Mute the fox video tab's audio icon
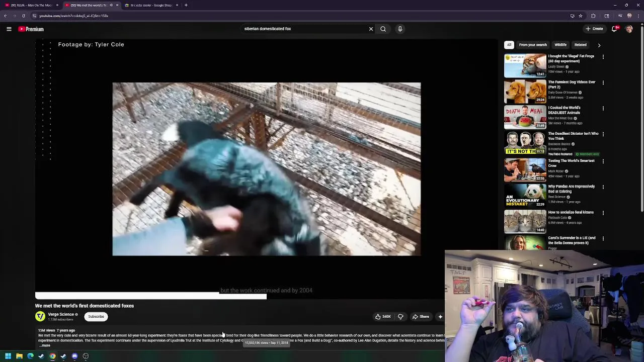 pos(111,5)
